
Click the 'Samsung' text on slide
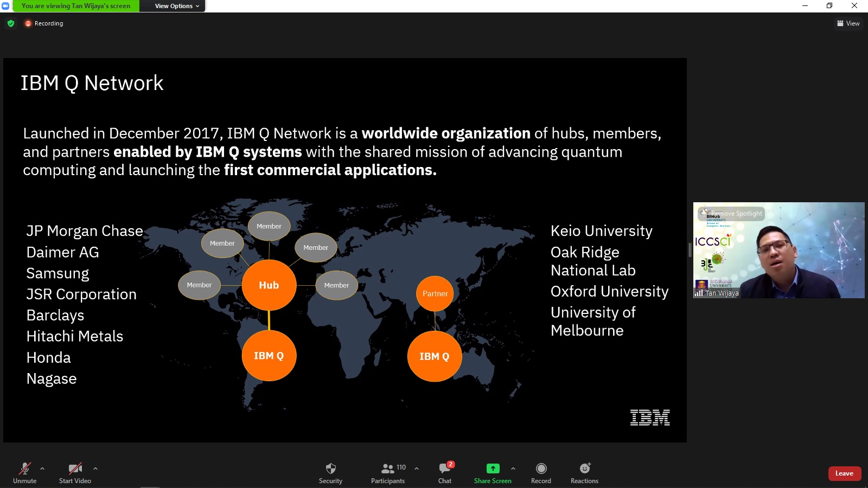(58, 273)
